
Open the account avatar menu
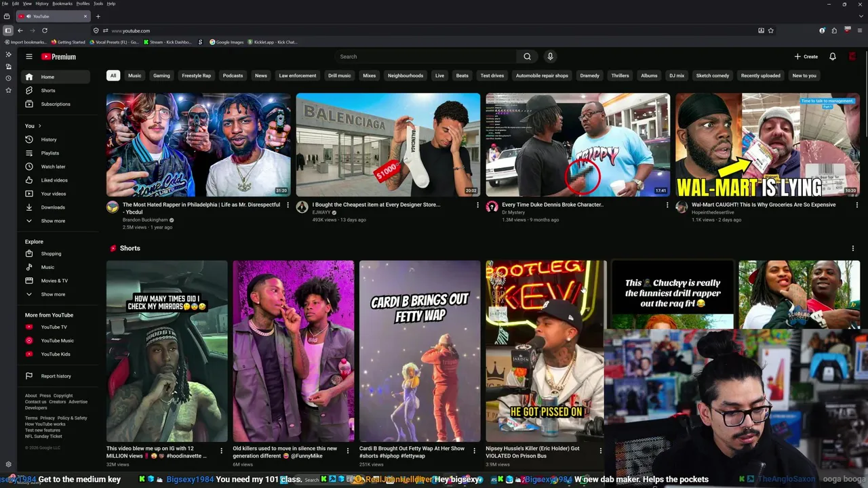(x=852, y=57)
